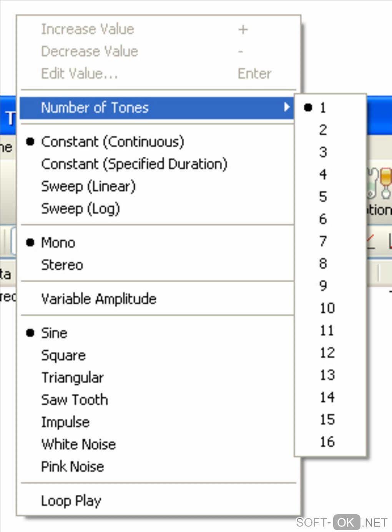This screenshot has width=392, height=532.
Task: Toggle Loop Play option
Action: (71, 501)
